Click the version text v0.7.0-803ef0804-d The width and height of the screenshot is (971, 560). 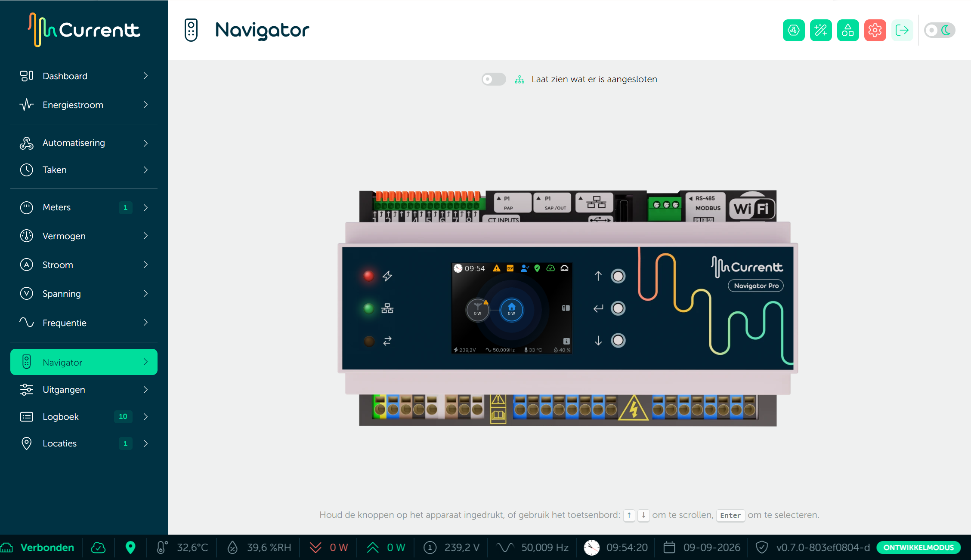tap(823, 548)
